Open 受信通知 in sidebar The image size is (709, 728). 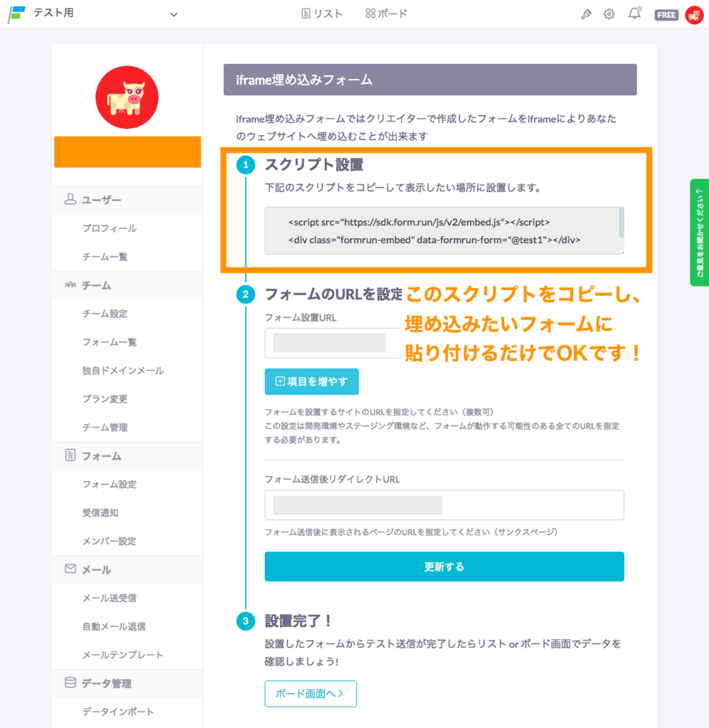point(100,513)
